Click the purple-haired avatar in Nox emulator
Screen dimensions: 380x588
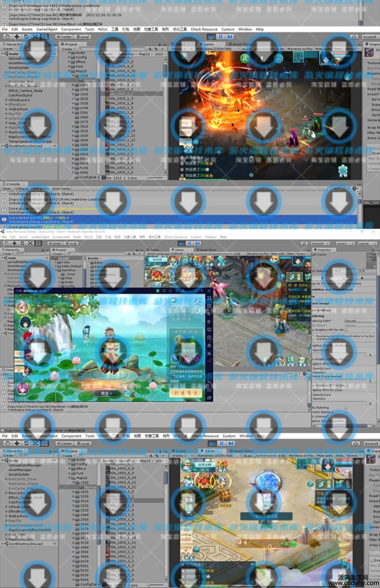(x=23, y=389)
